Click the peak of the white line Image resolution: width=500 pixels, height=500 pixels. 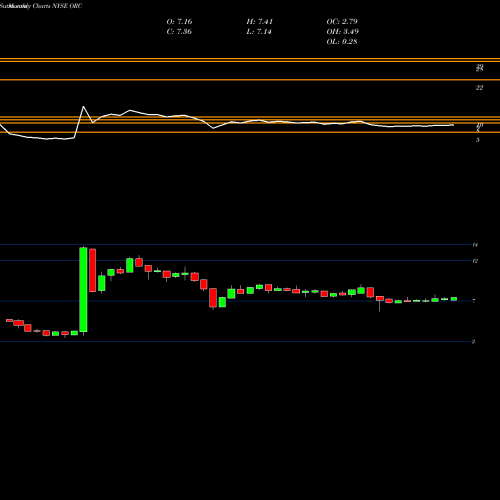[x=83, y=107]
